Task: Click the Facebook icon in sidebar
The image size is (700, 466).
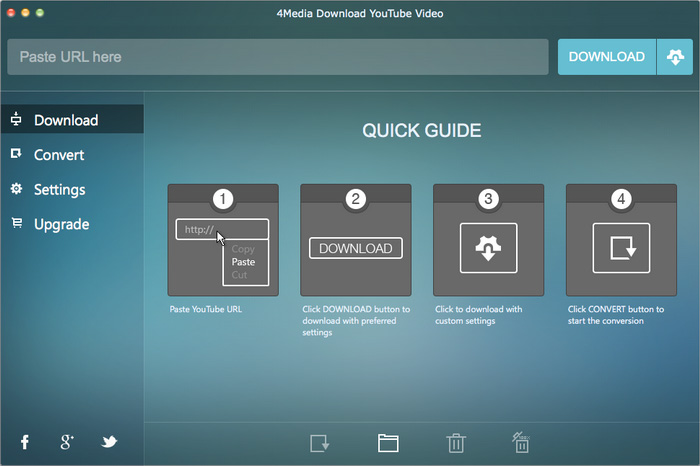Action: pos(25,442)
